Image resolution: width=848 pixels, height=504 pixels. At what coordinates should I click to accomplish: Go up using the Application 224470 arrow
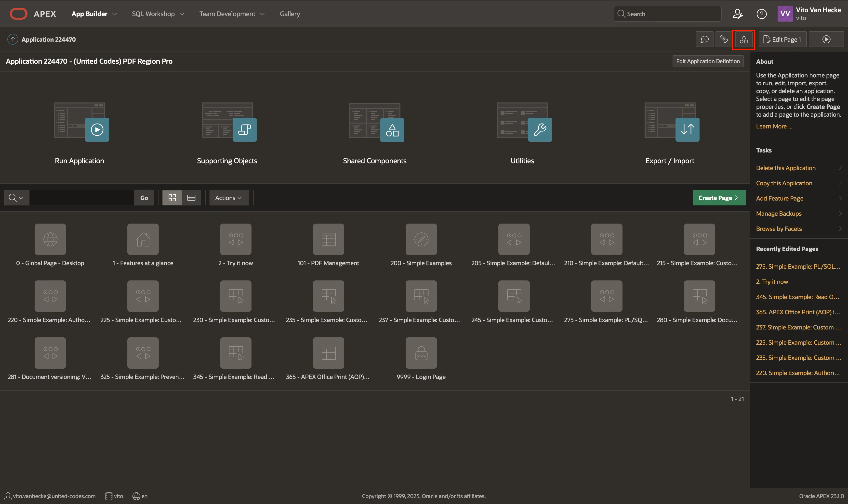point(13,39)
